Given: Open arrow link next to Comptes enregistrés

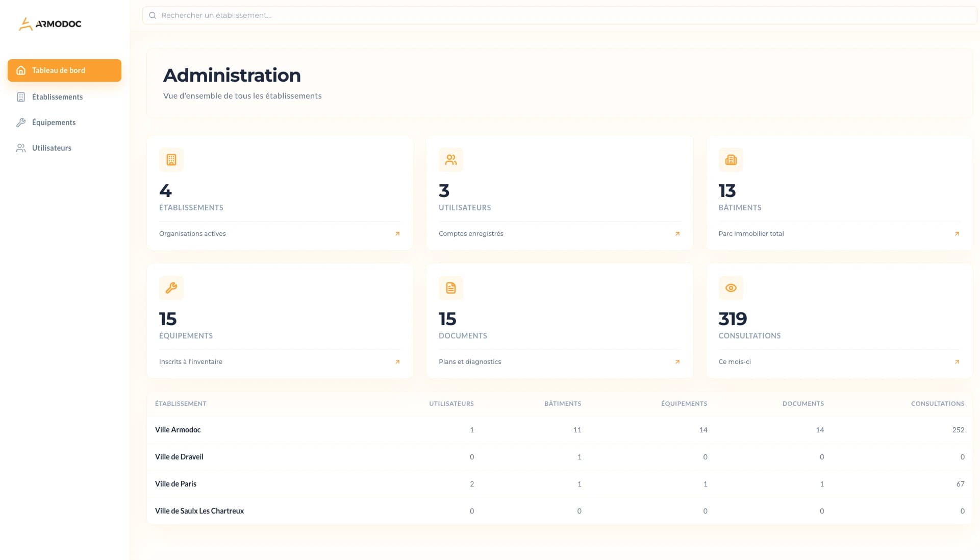Looking at the screenshot, I should click(677, 234).
